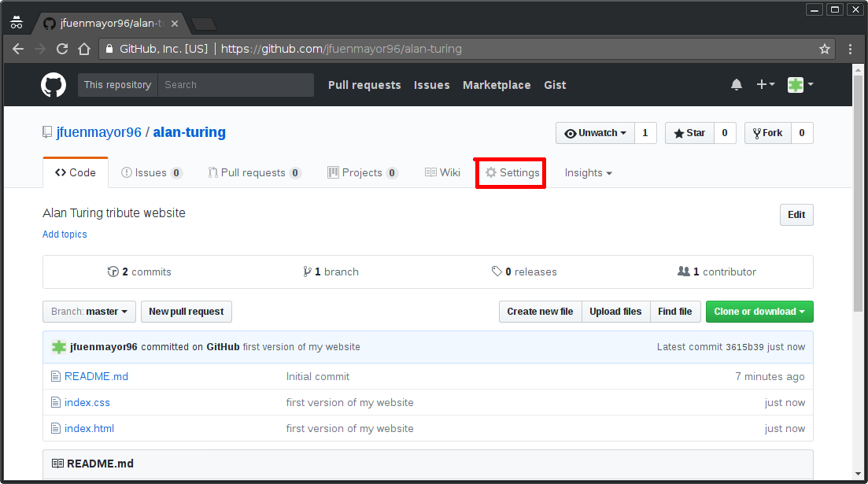Open the README.md file
The height and width of the screenshot is (484, 868).
pyautogui.click(x=97, y=376)
